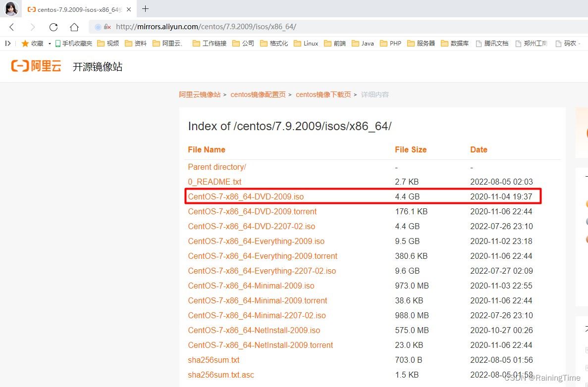The width and height of the screenshot is (588, 387).
Task: Open the 阿里云 bookmark folder
Action: click(x=168, y=44)
